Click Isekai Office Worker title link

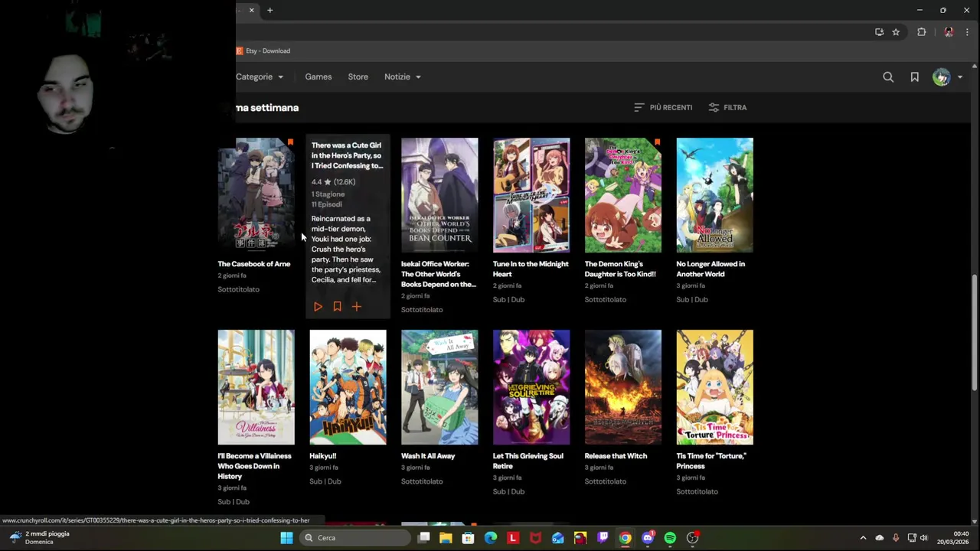click(x=439, y=274)
